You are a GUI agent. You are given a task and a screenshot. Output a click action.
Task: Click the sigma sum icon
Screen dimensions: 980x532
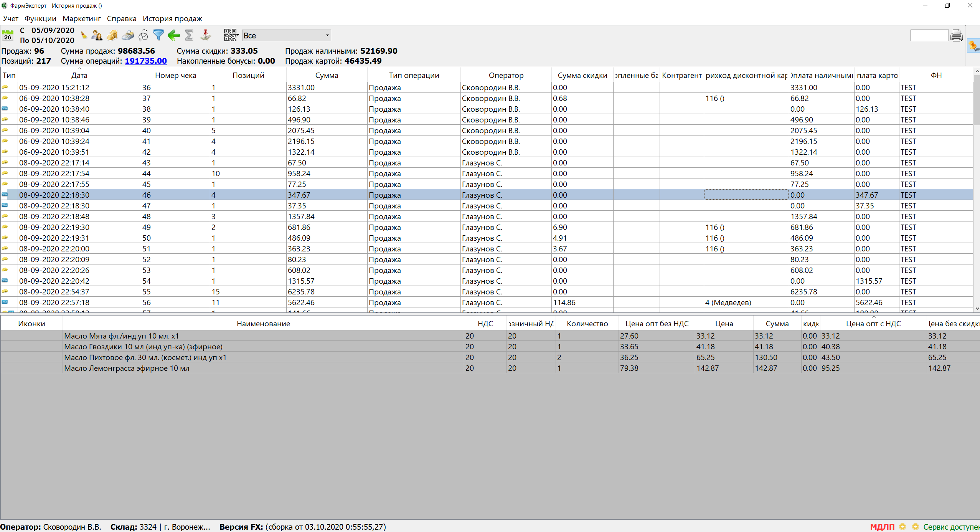pyautogui.click(x=189, y=35)
